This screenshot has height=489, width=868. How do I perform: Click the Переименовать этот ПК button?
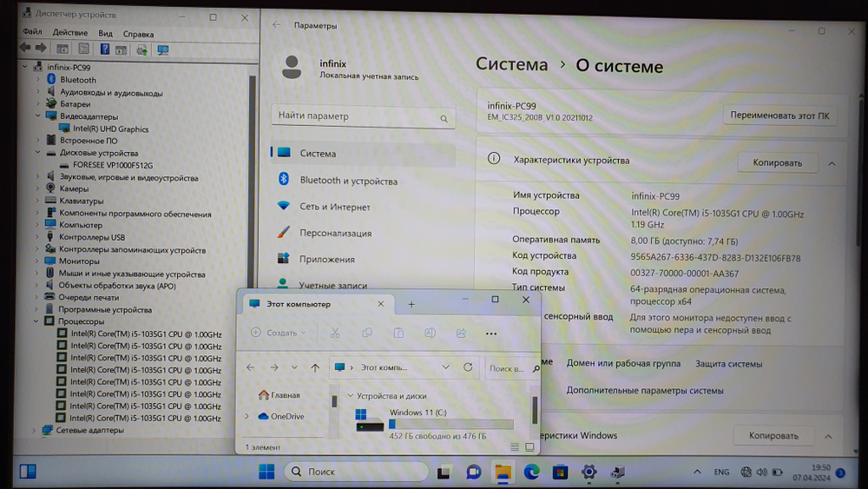[x=779, y=115]
